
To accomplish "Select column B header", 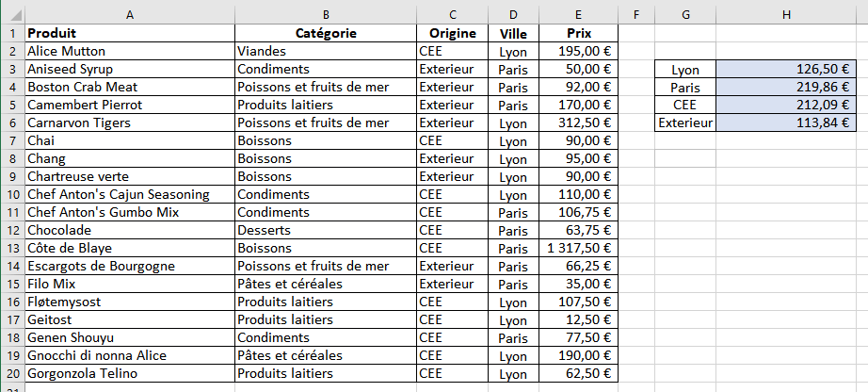I will (x=325, y=14).
